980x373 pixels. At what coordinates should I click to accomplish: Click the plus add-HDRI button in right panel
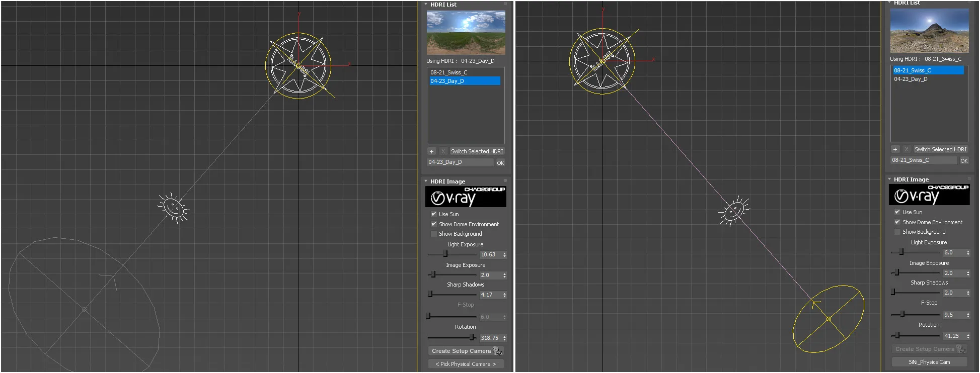pos(895,149)
